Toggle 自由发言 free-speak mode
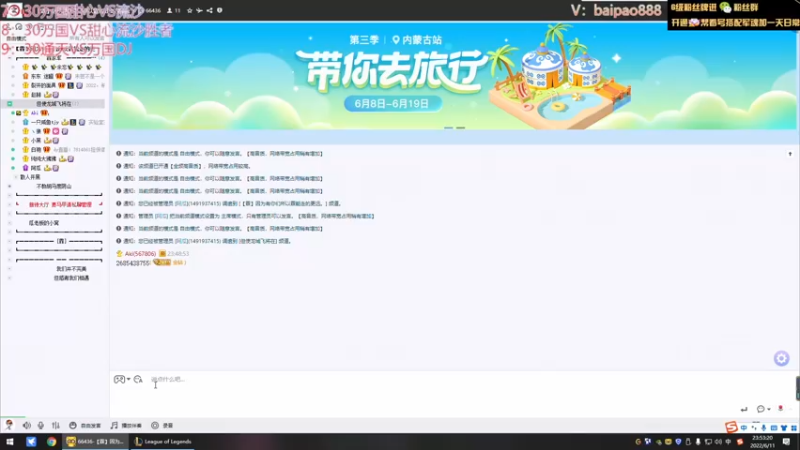Image resolution: width=800 pixels, height=450 pixels. 85,426
